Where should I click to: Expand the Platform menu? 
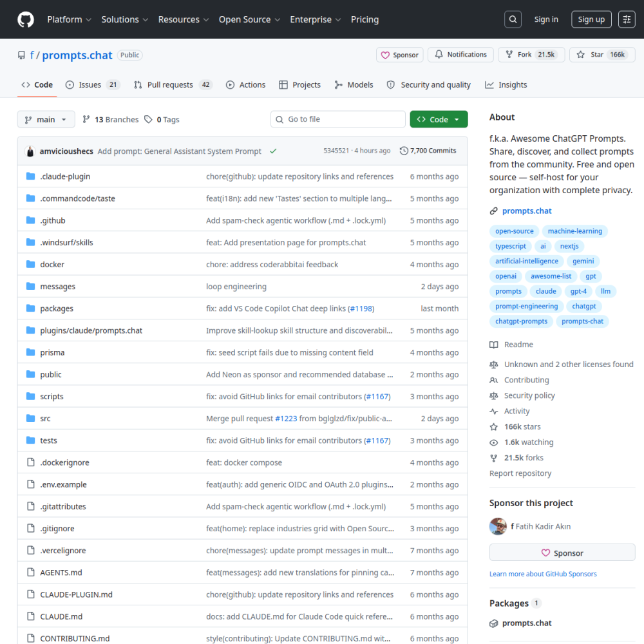click(x=69, y=19)
